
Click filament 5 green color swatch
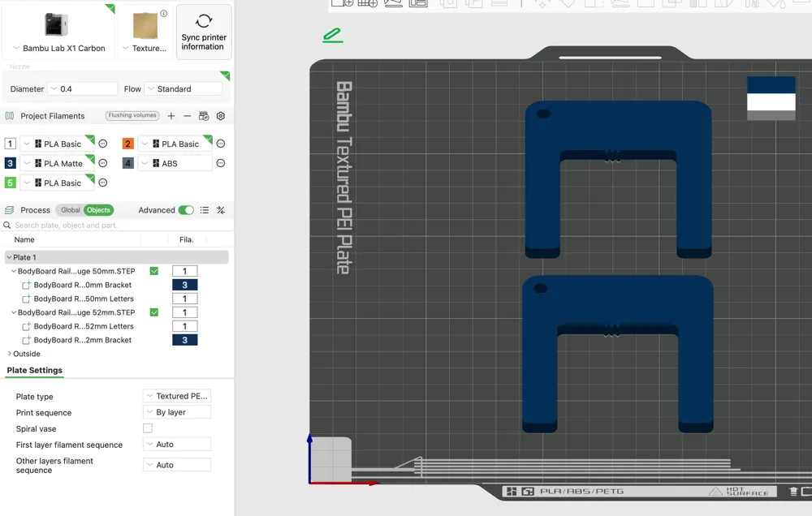point(10,183)
